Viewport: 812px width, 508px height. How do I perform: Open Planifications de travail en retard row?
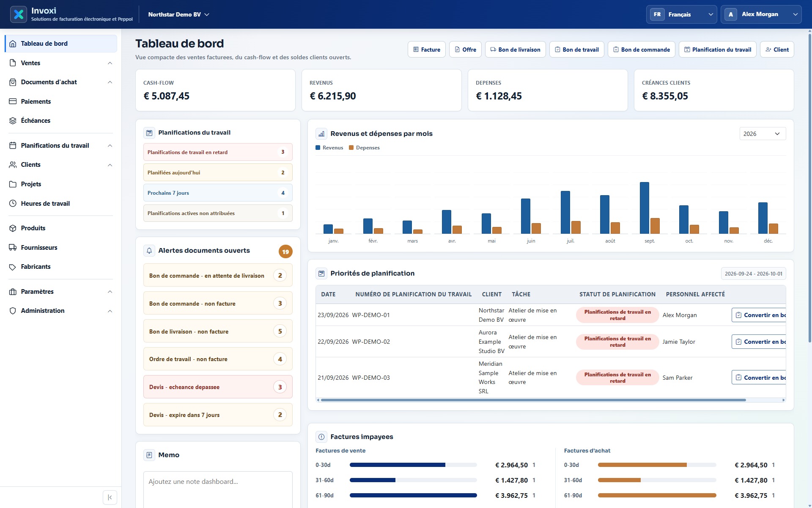pyautogui.click(x=218, y=152)
